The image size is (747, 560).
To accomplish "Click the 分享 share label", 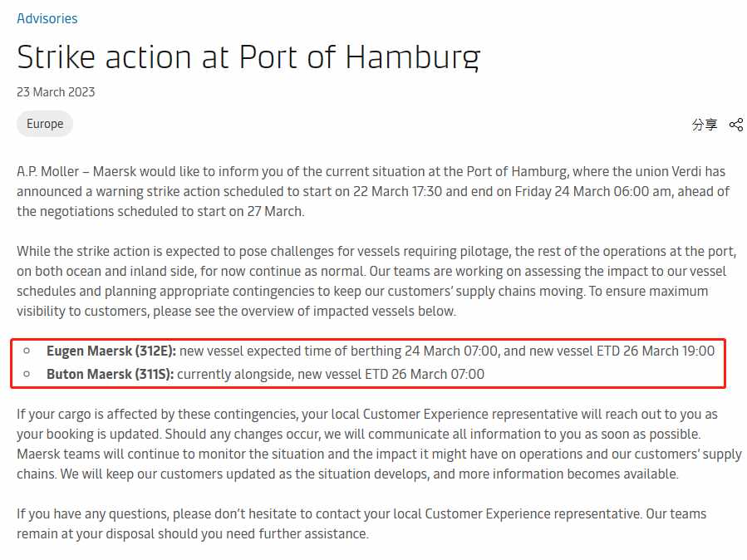I will pyautogui.click(x=705, y=125).
